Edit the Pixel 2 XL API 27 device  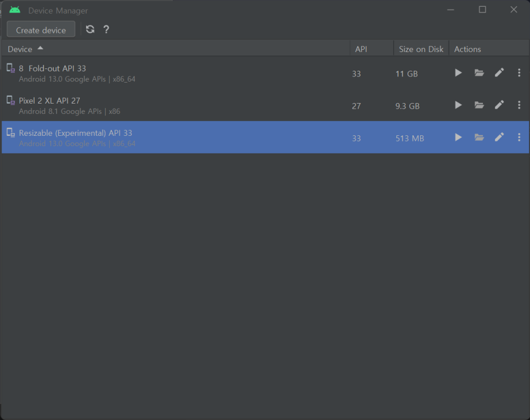(x=499, y=105)
